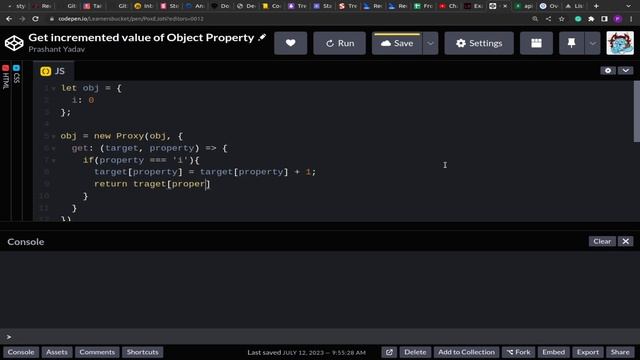Delete this pen
The height and width of the screenshot is (360, 640).
coord(415,352)
